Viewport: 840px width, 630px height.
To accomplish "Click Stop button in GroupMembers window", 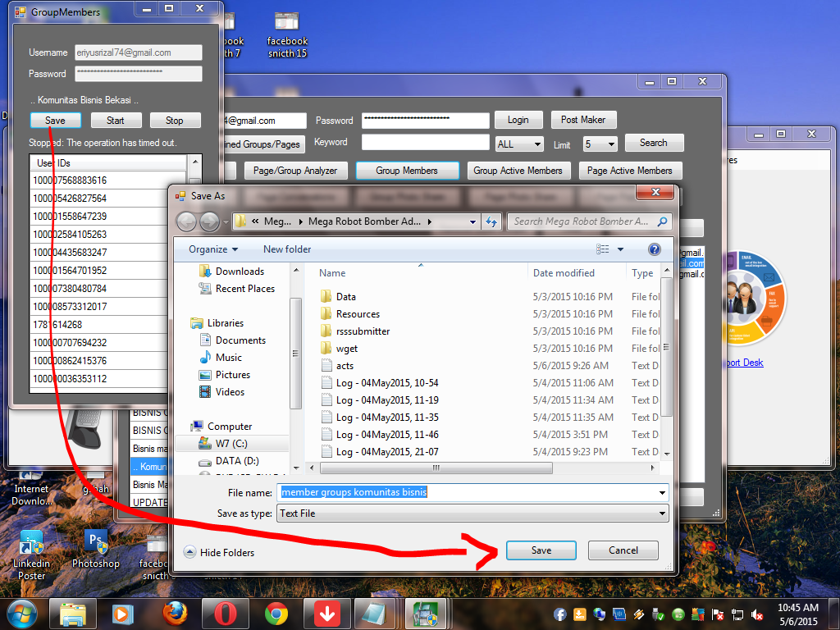I will pos(174,121).
